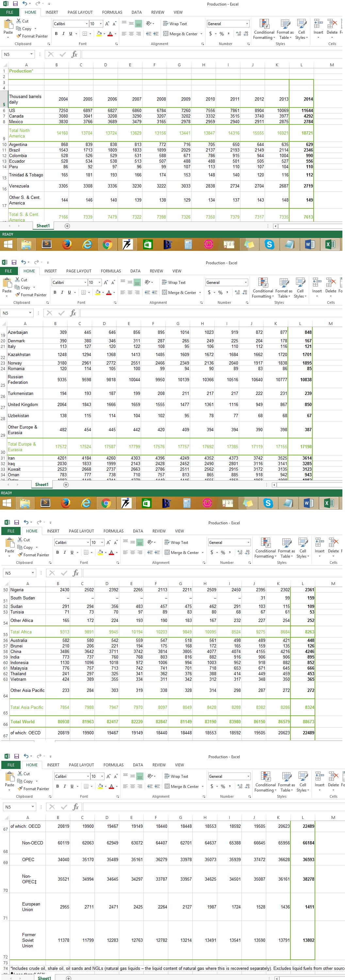The width and height of the screenshot is (345, 980).
Task: Toggle Top Align in the window listing Azerbaijan
Action: 123,282
